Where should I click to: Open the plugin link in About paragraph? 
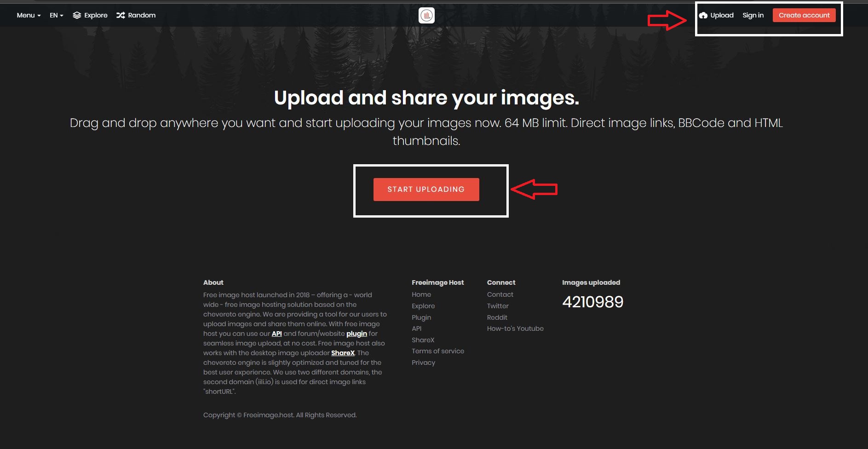pos(356,334)
